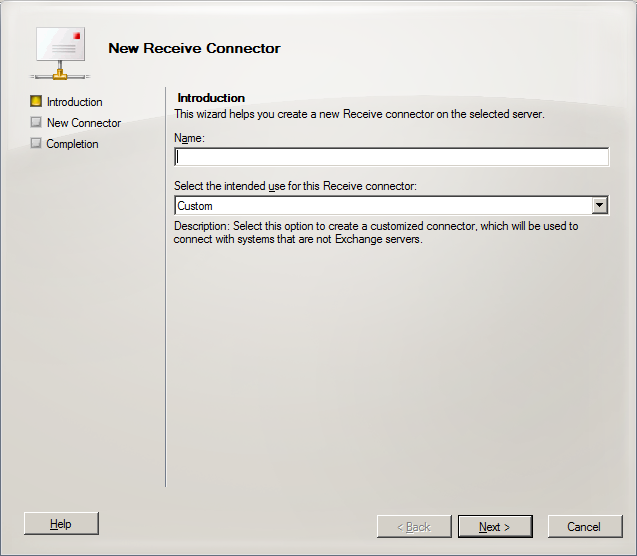Click the New Receive Connector title
637x556 pixels.
click(194, 48)
